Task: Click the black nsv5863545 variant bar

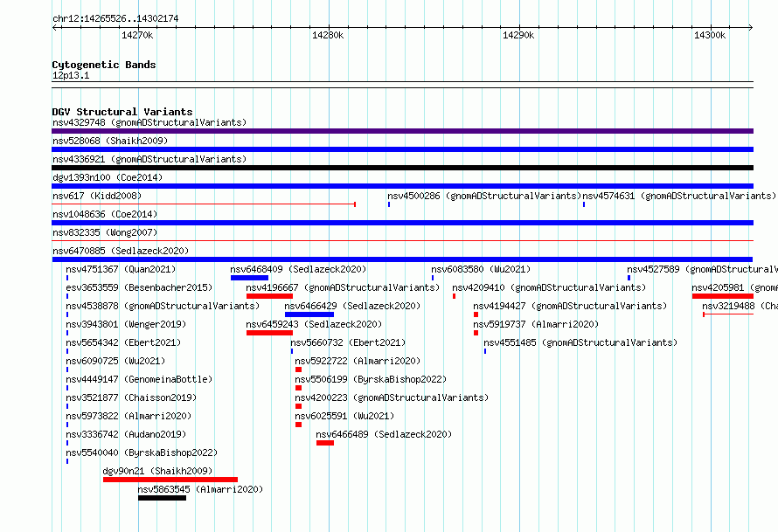Action: pos(163,498)
